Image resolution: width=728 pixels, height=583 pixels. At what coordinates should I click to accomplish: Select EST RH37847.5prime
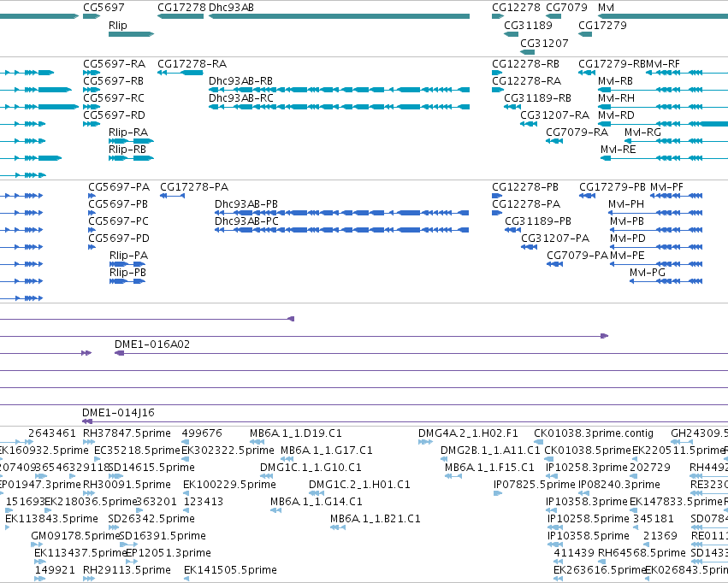pos(89,442)
